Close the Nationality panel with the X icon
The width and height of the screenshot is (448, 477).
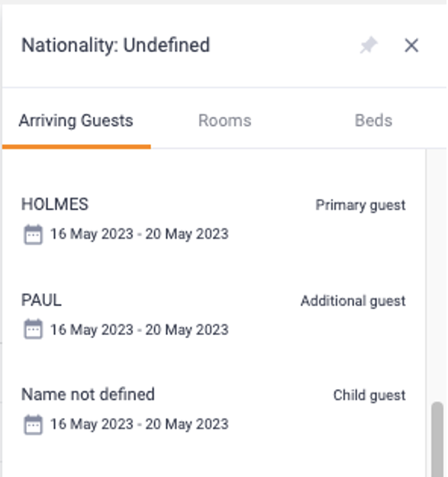coord(411,46)
